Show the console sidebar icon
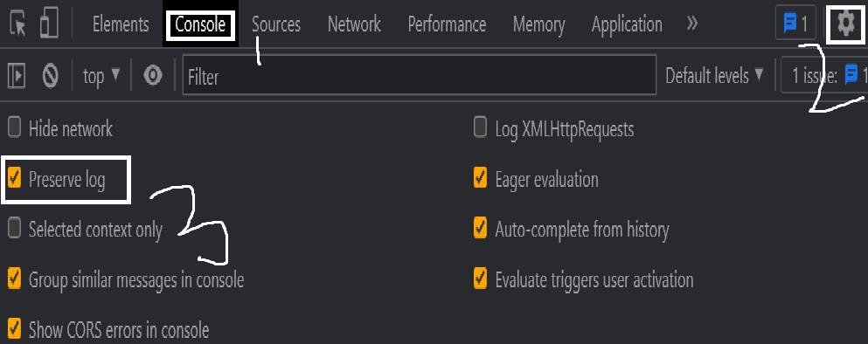This screenshot has height=344, width=868. point(17,76)
